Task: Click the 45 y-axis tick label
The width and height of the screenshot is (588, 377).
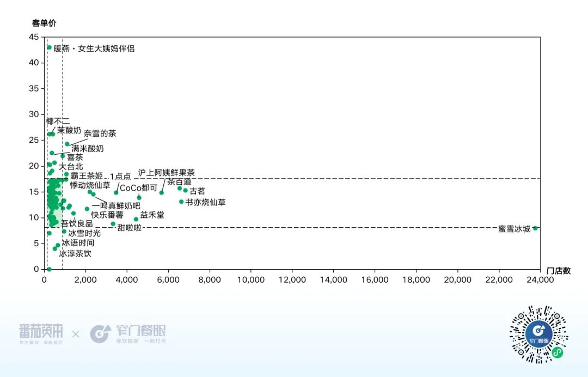Action: tap(34, 37)
